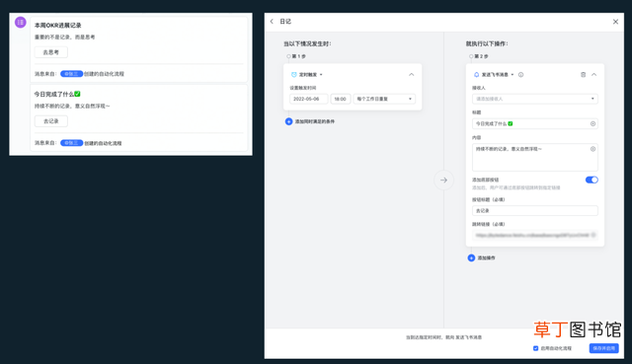The width and height of the screenshot is (632, 364).
Task: Toggle the 启用自动化流程 checkbox
Action: 535,348
